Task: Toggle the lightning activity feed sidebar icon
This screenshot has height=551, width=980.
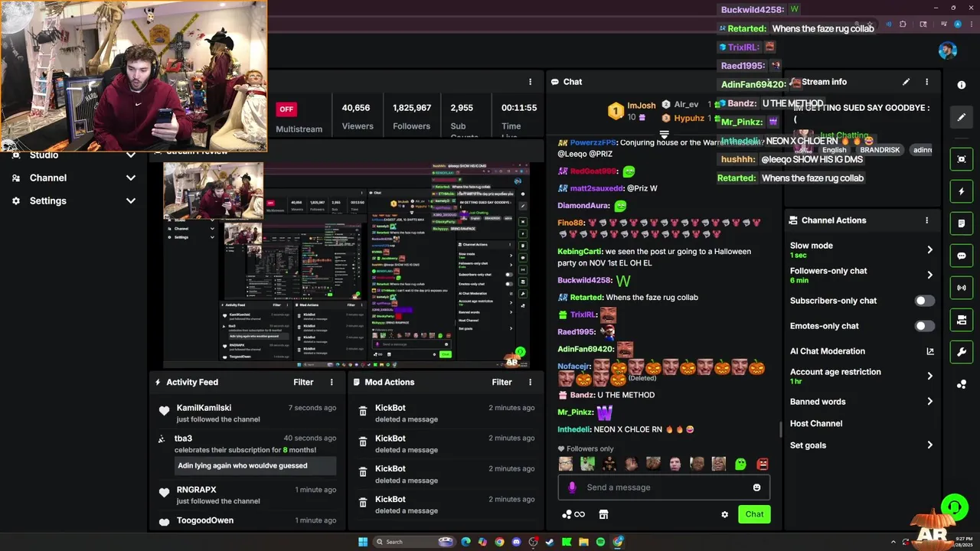Action: (x=962, y=191)
